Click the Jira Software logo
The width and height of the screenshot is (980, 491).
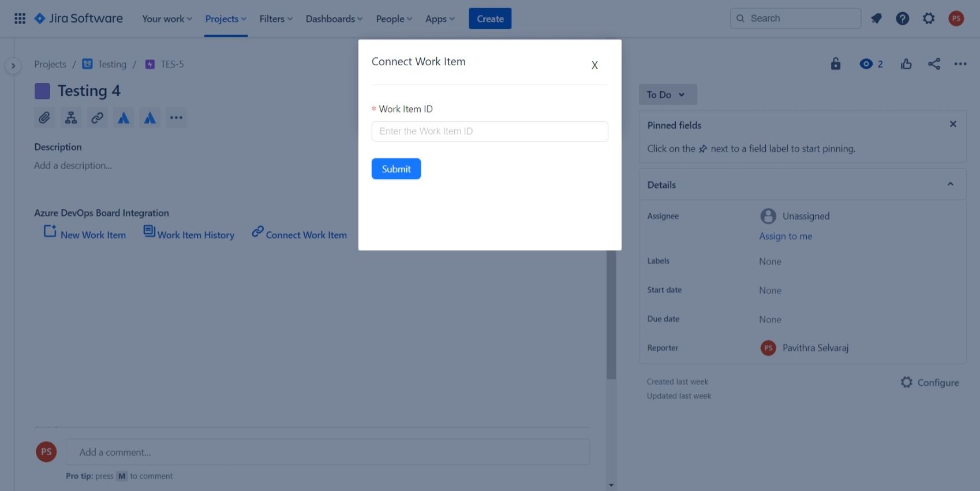tap(78, 18)
